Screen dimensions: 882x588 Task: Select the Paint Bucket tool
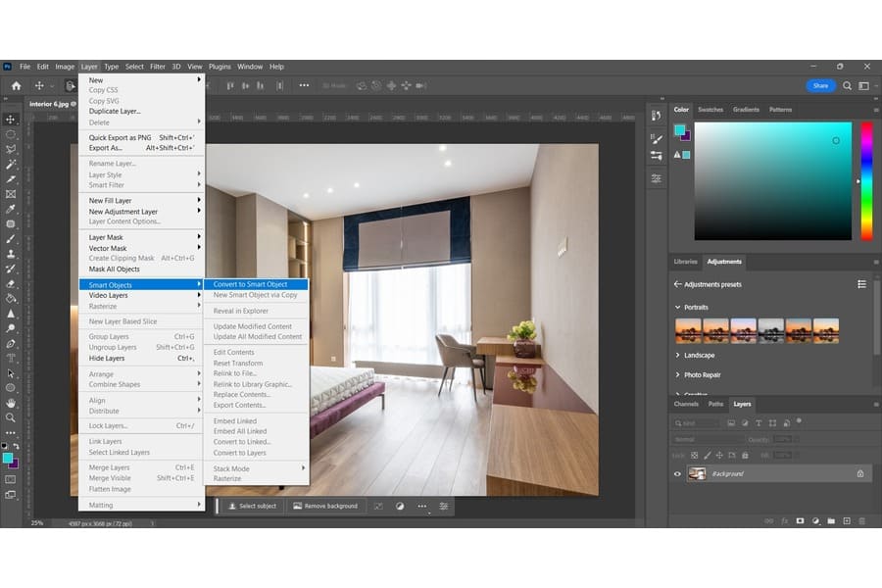10,298
